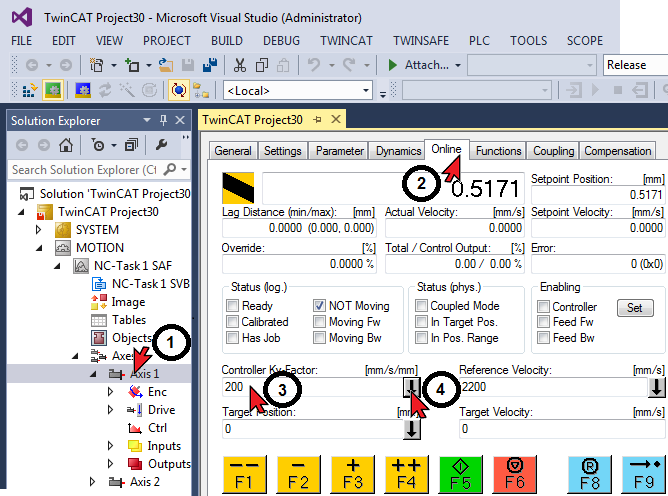Image resolution: width=668 pixels, height=496 pixels.
Task: Pin the Solution Explorer panel
Action: point(163,120)
